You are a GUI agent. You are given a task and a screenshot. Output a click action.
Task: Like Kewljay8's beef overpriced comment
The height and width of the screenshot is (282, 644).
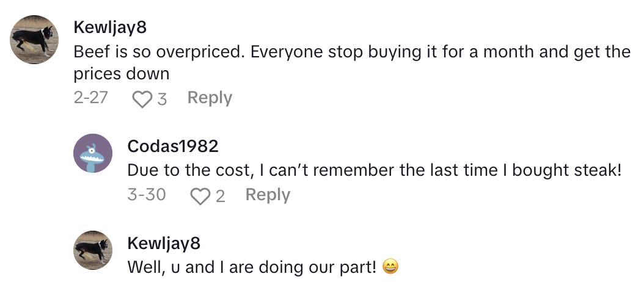pyautogui.click(x=142, y=99)
